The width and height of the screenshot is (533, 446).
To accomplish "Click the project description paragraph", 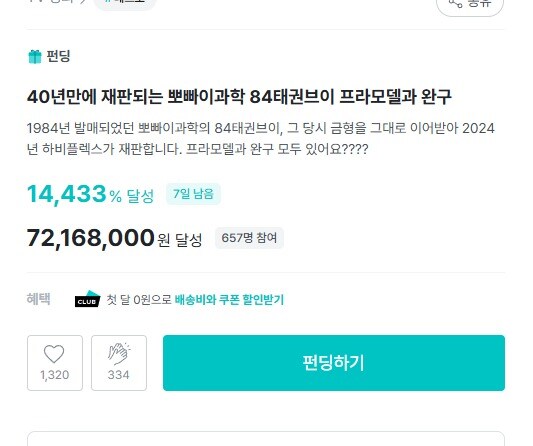I will 261,139.
